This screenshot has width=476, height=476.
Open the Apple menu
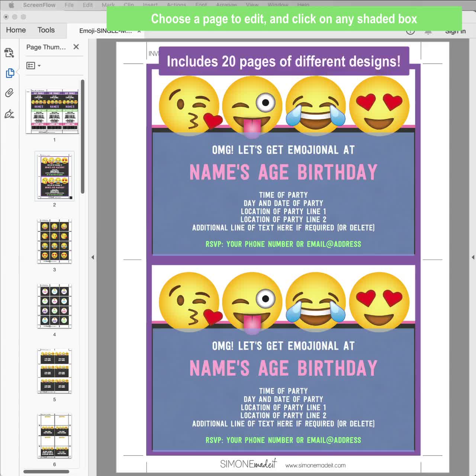[x=11, y=5]
